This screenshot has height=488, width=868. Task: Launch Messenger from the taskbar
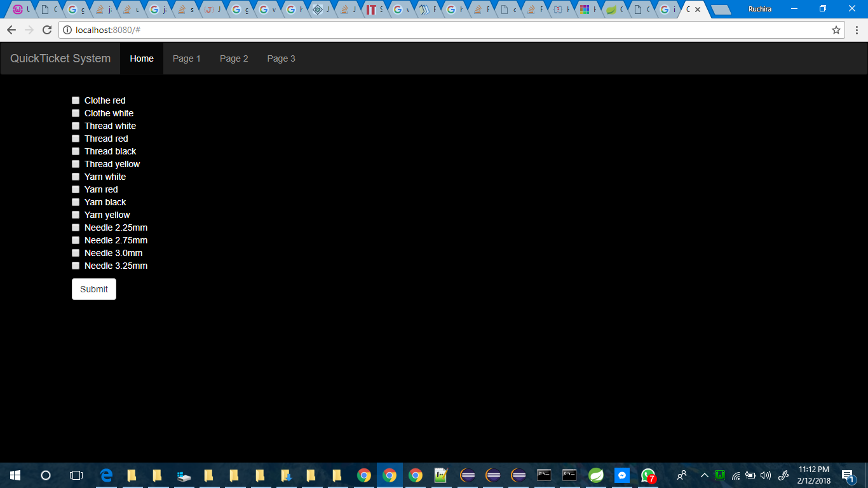(622, 475)
